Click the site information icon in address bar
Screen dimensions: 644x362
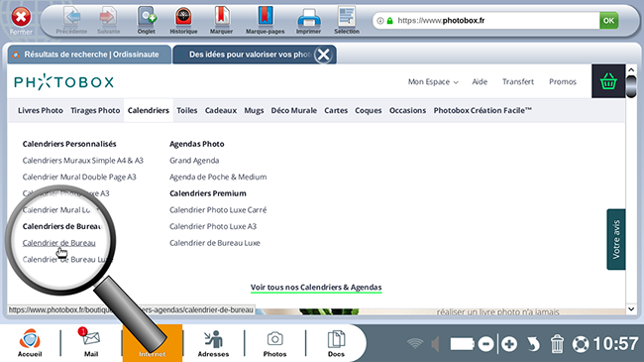tap(380, 21)
